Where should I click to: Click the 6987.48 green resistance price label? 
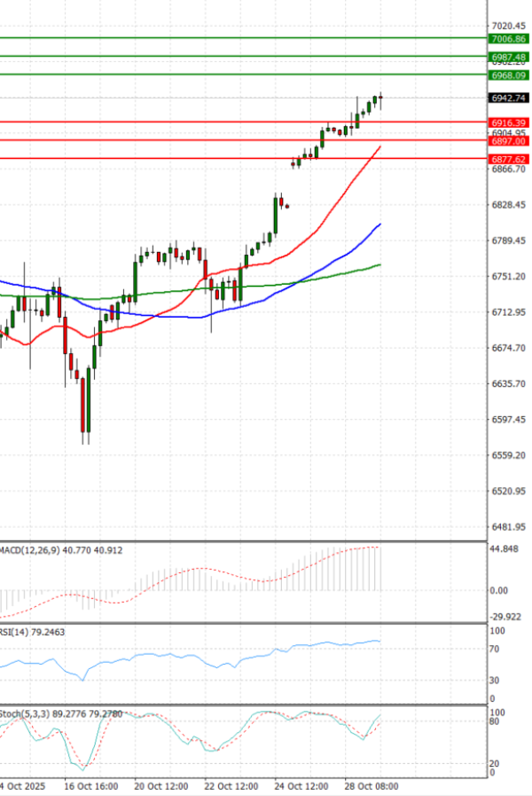click(x=508, y=57)
